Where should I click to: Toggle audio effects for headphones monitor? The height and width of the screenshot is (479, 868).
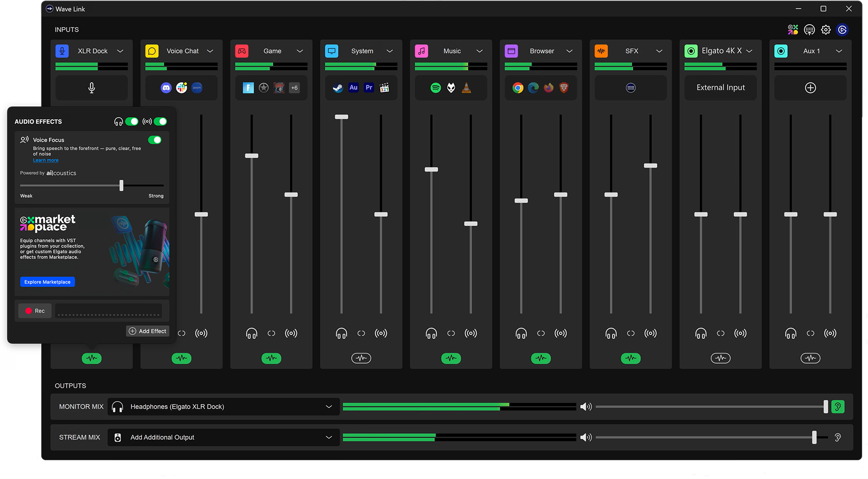point(132,122)
